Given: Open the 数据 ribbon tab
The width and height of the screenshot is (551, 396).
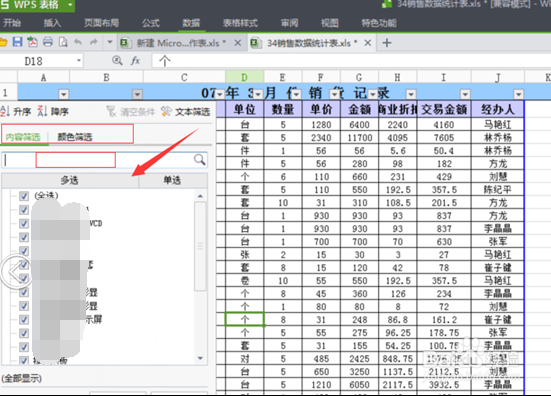Looking at the screenshot, I should coord(191,23).
